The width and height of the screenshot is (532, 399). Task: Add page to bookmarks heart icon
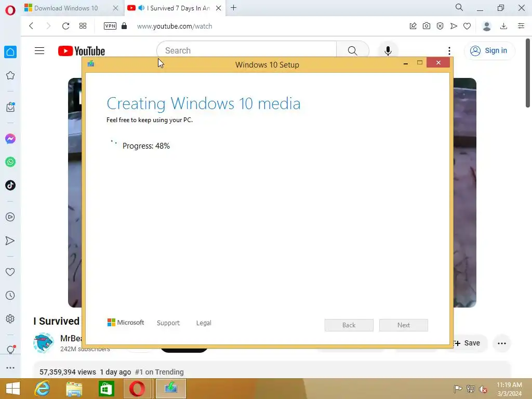[467, 26]
